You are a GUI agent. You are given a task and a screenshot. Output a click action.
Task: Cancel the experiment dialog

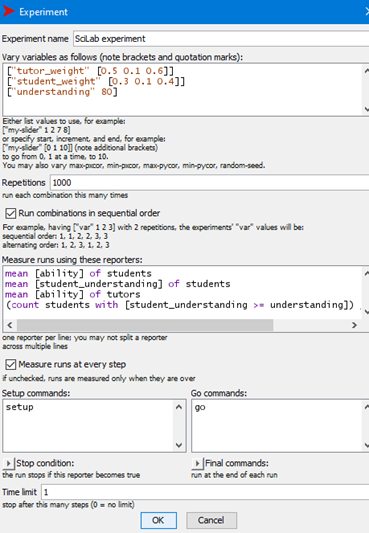[x=211, y=520]
